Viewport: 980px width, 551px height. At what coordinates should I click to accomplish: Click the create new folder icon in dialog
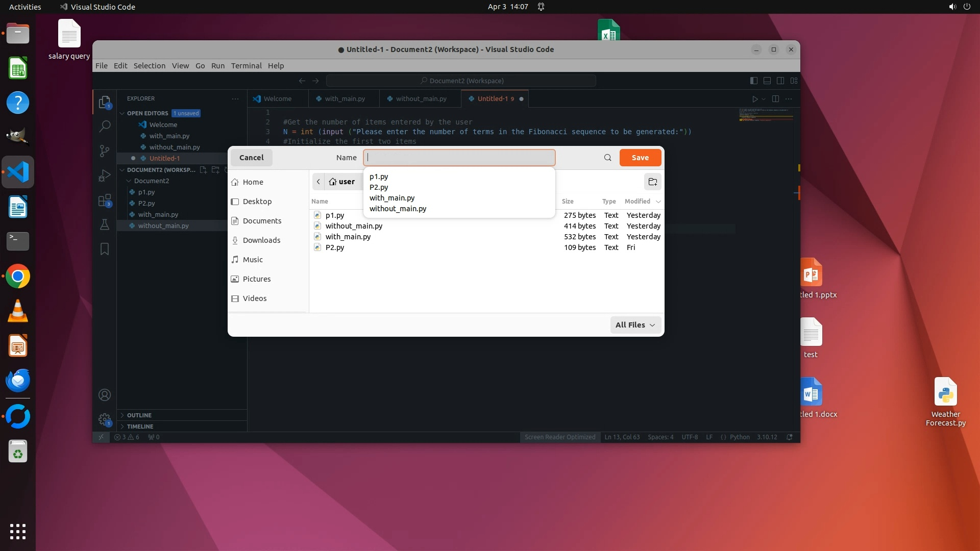[652, 182]
